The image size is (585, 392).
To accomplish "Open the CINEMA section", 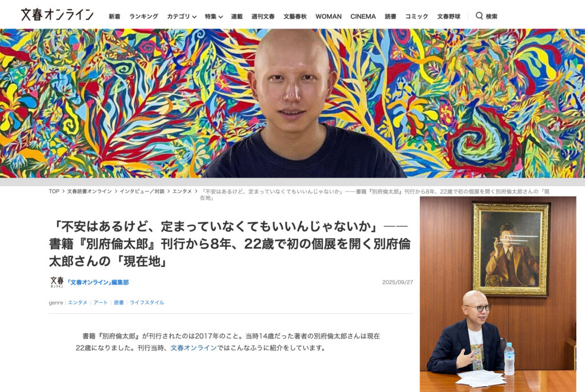I will coord(363,17).
